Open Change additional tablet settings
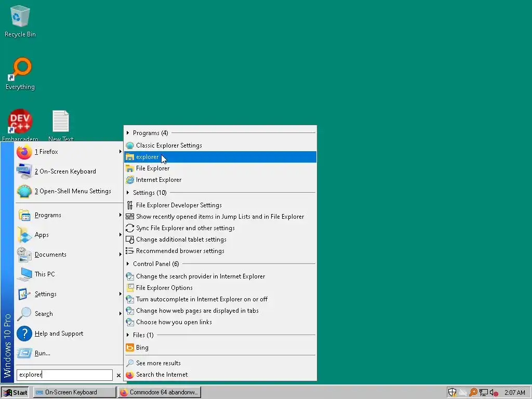This screenshot has height=399, width=532. [220, 240]
